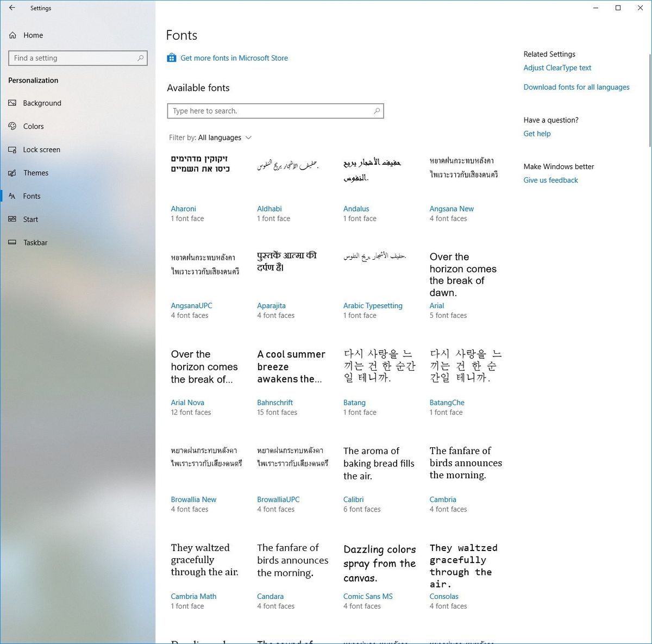Open the Home navigation item
The height and width of the screenshot is (644, 652).
click(x=33, y=35)
